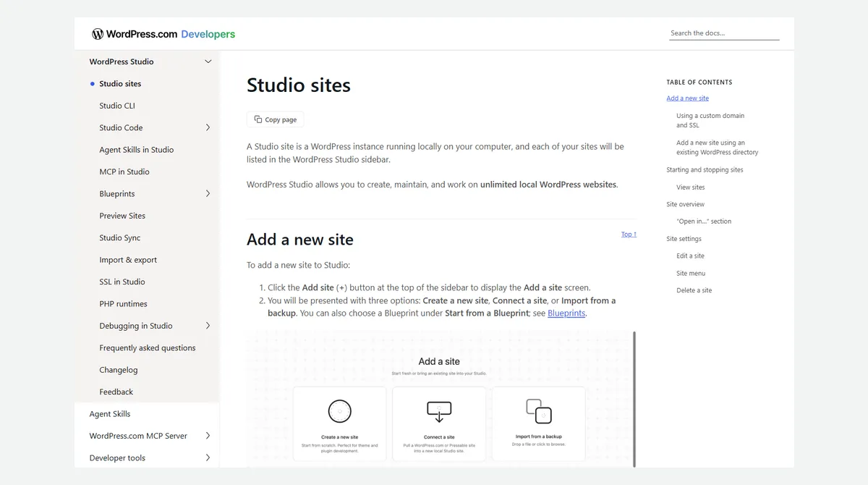Collapse the WordPress Studio section chevron
This screenshot has width=868, height=485.
(x=208, y=62)
